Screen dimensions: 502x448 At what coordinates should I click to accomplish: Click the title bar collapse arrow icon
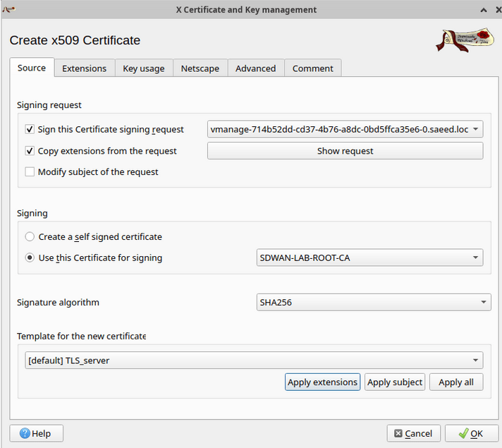(483, 10)
